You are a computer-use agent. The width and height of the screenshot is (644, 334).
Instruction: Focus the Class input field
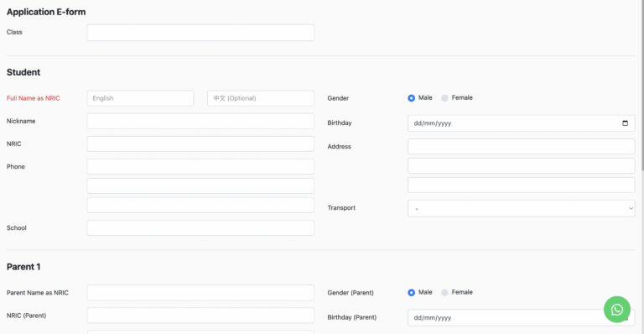tap(200, 33)
